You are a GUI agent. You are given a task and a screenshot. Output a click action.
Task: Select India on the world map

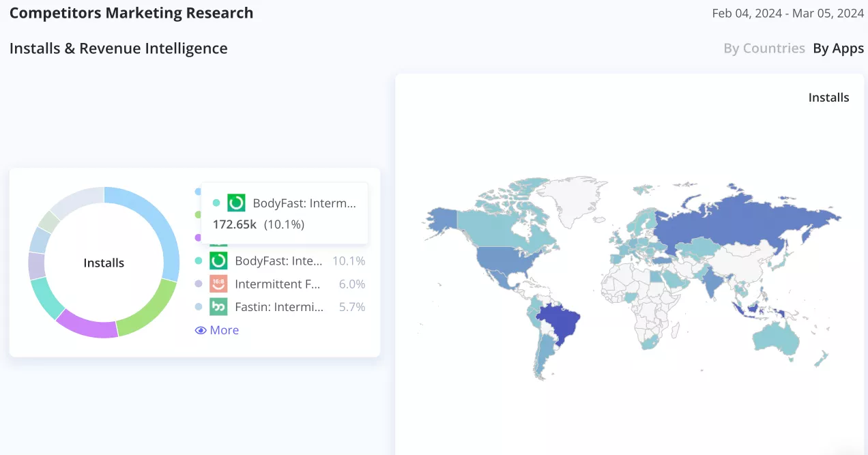[711, 281]
